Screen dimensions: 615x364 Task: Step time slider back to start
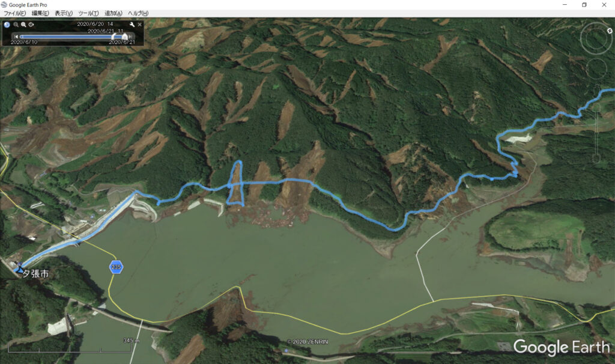16,37
